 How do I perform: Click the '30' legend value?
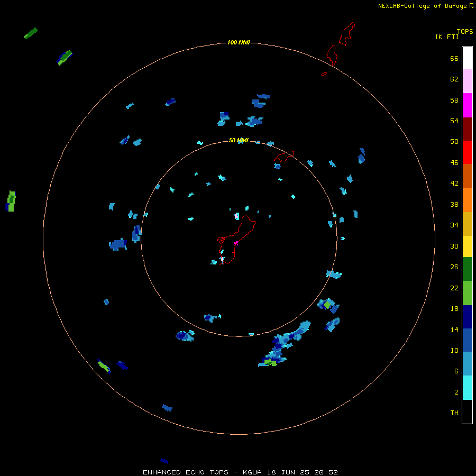coord(454,246)
